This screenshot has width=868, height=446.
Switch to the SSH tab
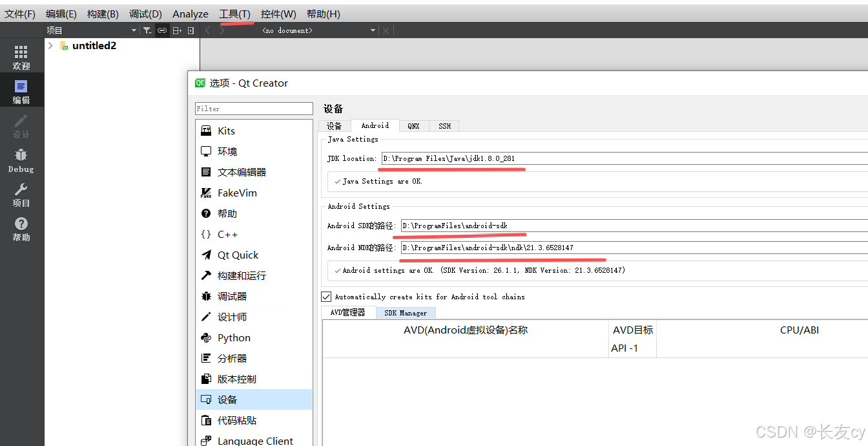pyautogui.click(x=444, y=126)
